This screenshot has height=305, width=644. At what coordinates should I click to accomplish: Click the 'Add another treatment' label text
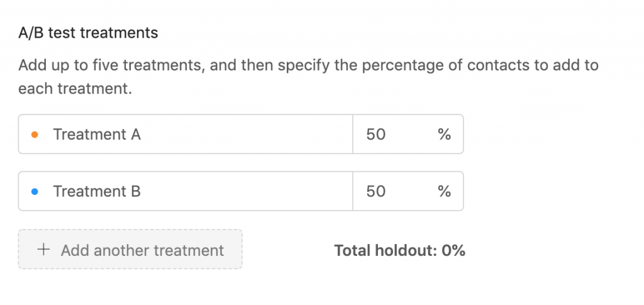[143, 250]
